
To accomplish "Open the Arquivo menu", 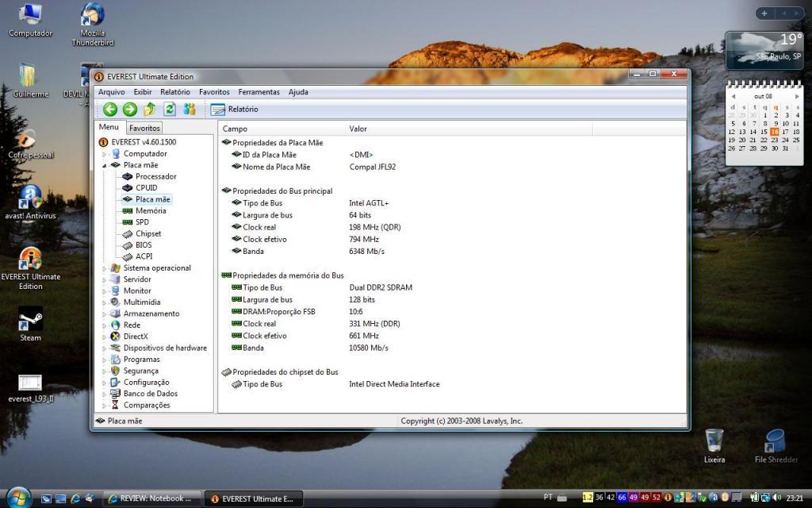I will tap(111, 92).
